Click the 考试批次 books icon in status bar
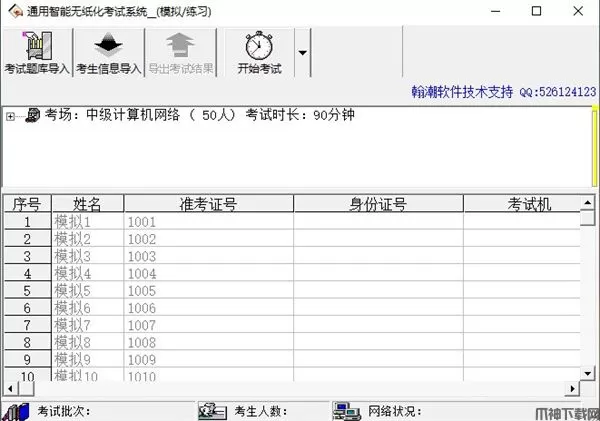The image size is (600, 421). tap(16, 411)
